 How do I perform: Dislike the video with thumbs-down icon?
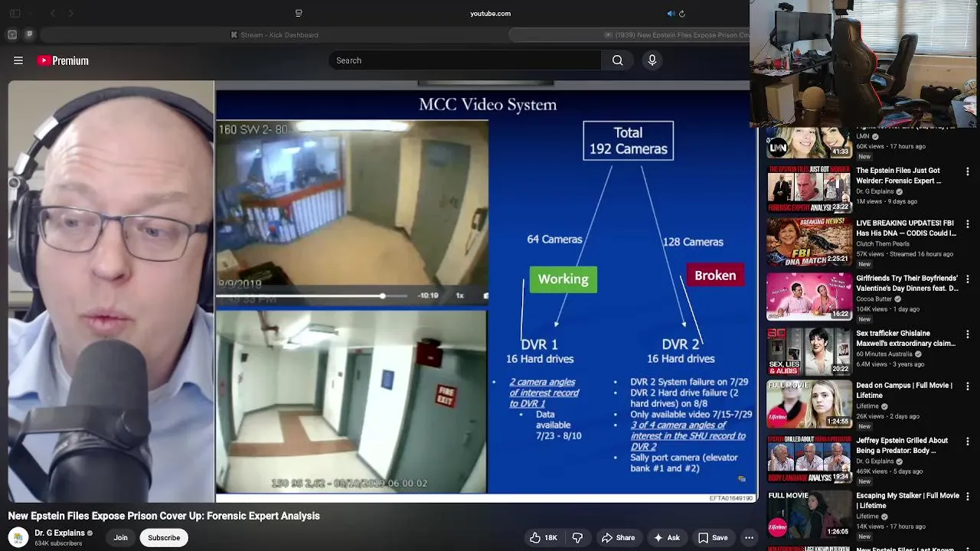(577, 538)
